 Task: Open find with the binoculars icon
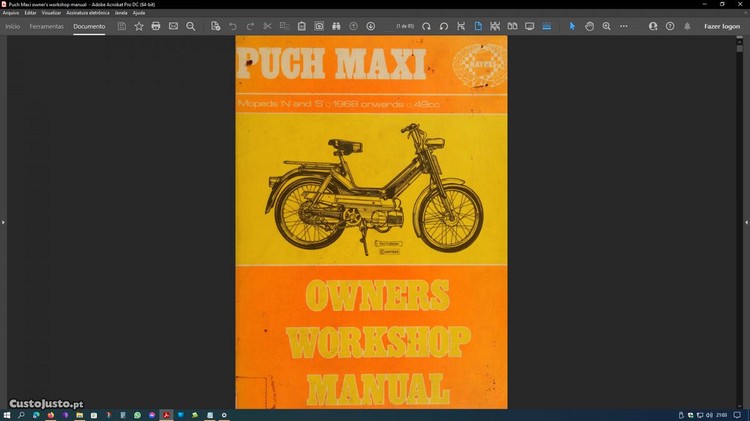pos(336,26)
